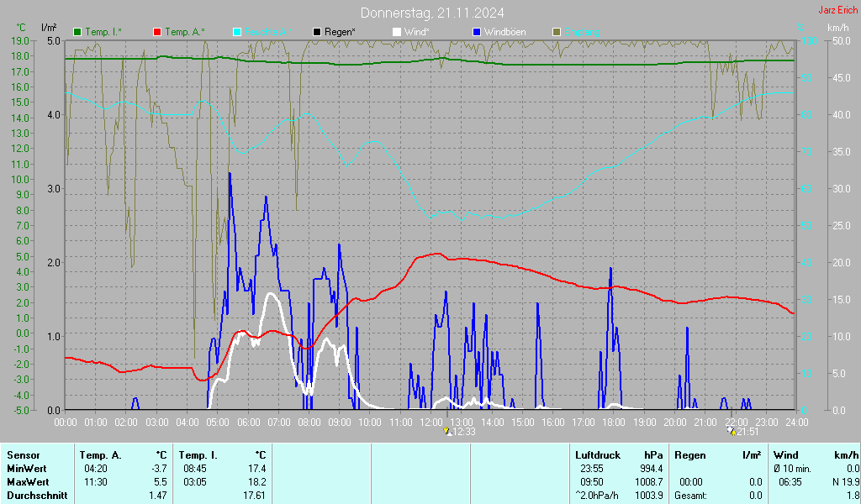
Task: Click the '21:51' moon time label
Action: 747,432
